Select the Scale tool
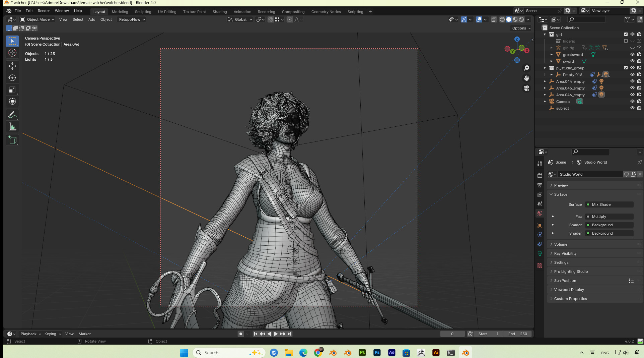The height and width of the screenshot is (358, 644). [x=12, y=89]
